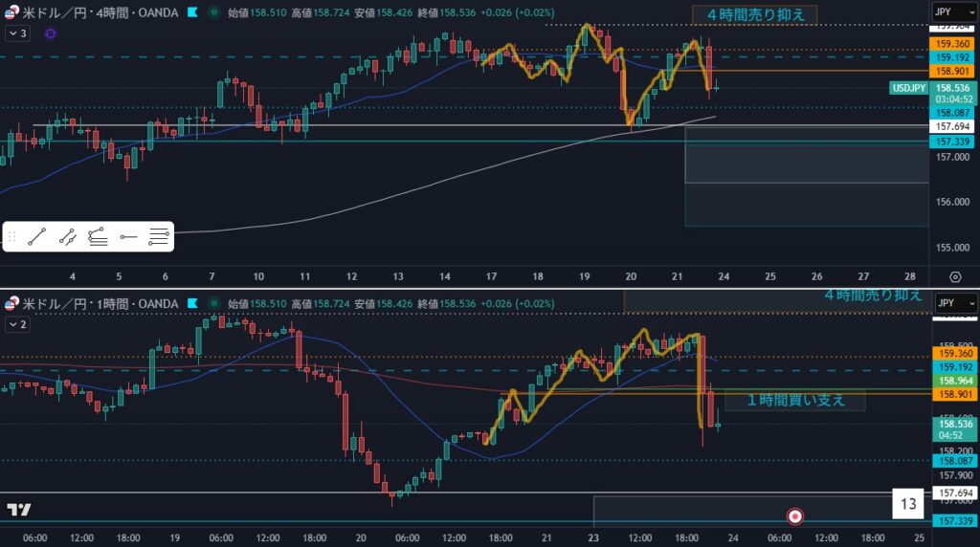The height and width of the screenshot is (547, 980).
Task: Open upper chart time axis settings gear
Action: click(955, 276)
